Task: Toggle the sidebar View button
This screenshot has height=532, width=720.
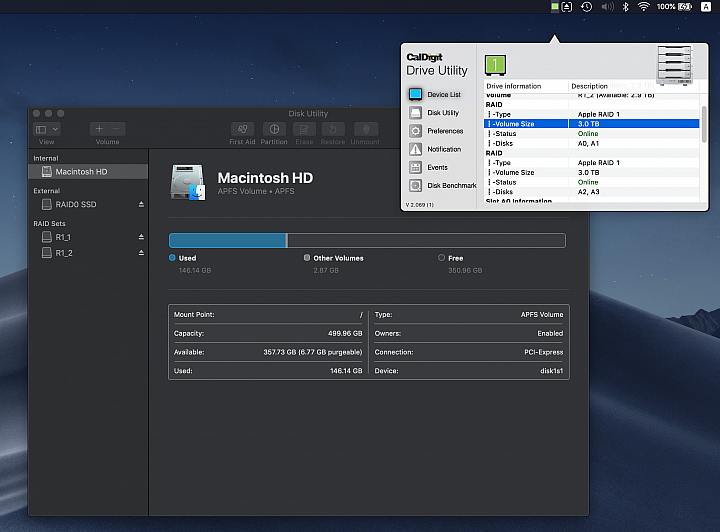Action: (41, 129)
